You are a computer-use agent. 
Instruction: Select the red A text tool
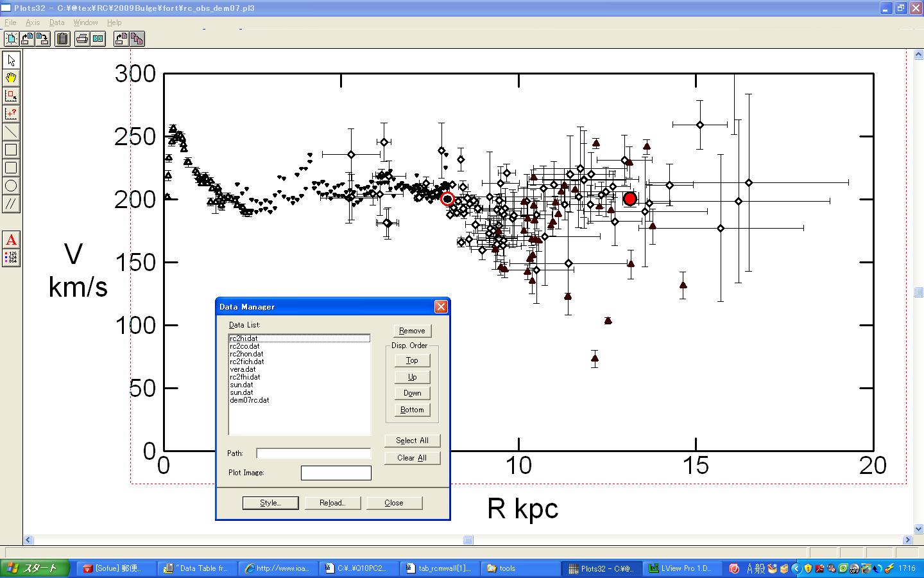[x=11, y=240]
